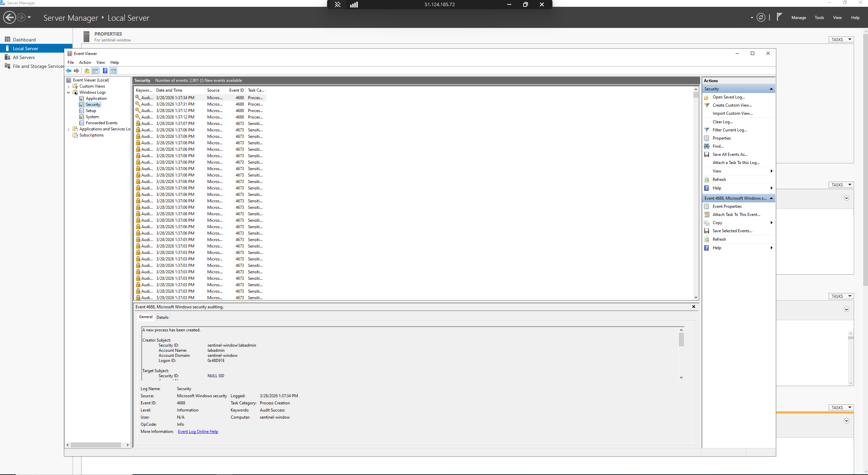Collapse the Windows Logs tree node
This screenshot has height=475, width=868.
[x=69, y=92]
